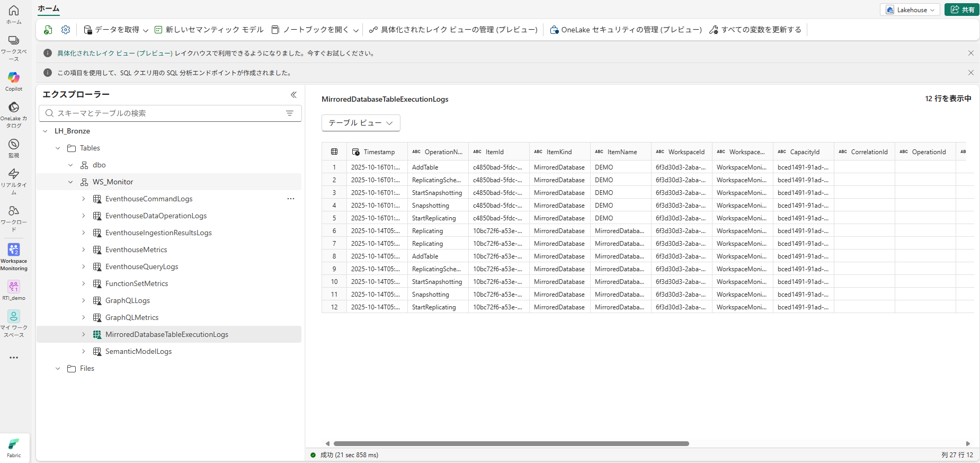Image resolution: width=980 pixels, height=463 pixels.
Task: Select the Home (ホーム) tab
Action: tap(49, 8)
